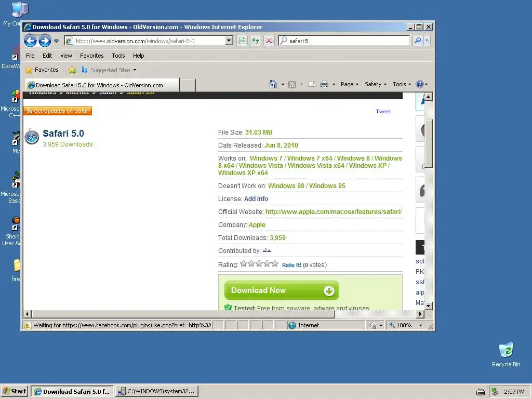
Task: Open the Help menu
Action: point(138,56)
